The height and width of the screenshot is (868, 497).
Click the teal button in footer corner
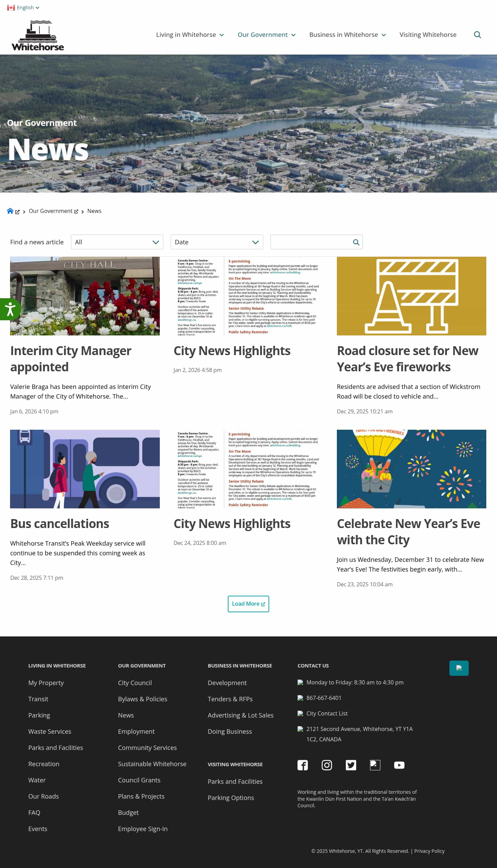pos(459,668)
